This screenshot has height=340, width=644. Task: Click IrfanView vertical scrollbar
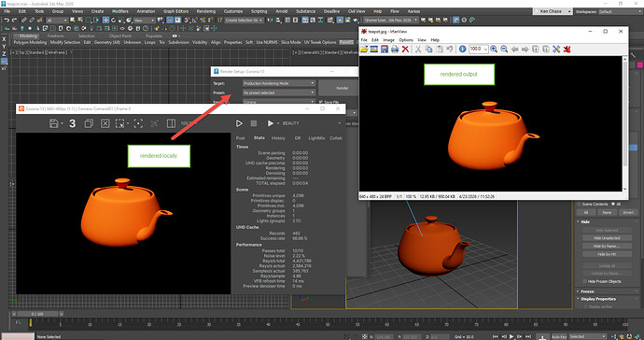625,123
